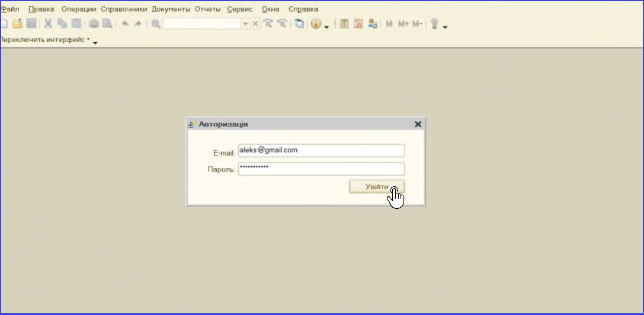Open the search field dropdown arrow

[246, 24]
